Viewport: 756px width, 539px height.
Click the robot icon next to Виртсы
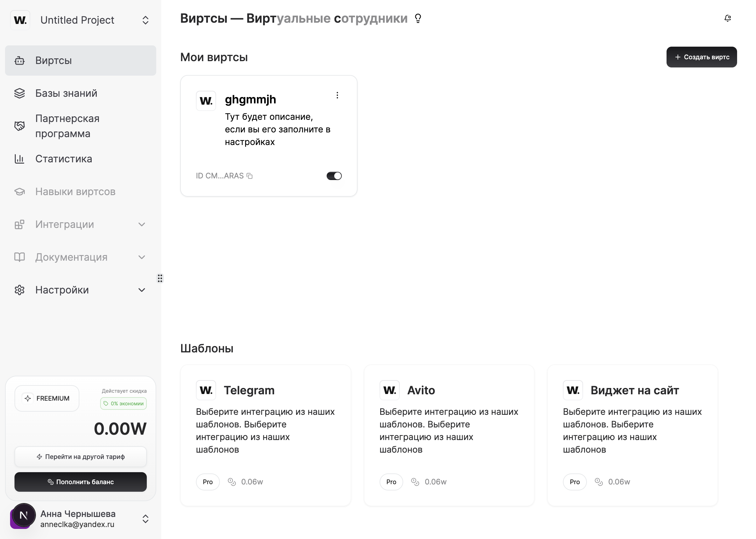tap(20, 61)
